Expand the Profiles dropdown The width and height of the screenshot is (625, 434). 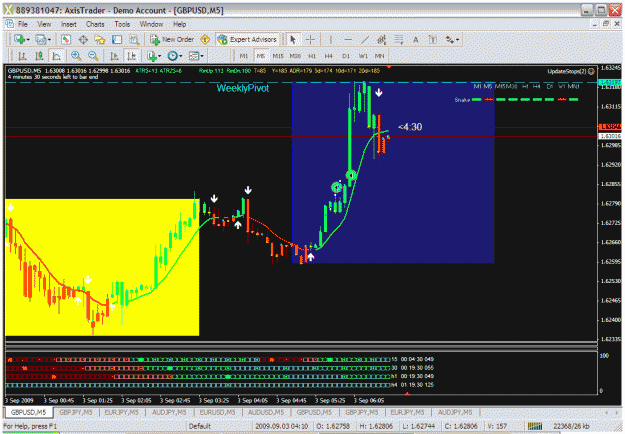point(49,40)
